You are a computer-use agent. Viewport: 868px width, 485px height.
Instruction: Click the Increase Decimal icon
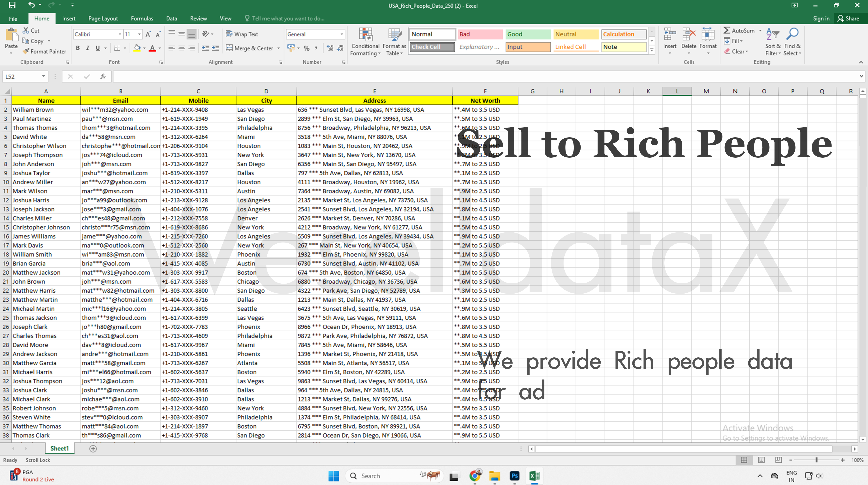330,48
